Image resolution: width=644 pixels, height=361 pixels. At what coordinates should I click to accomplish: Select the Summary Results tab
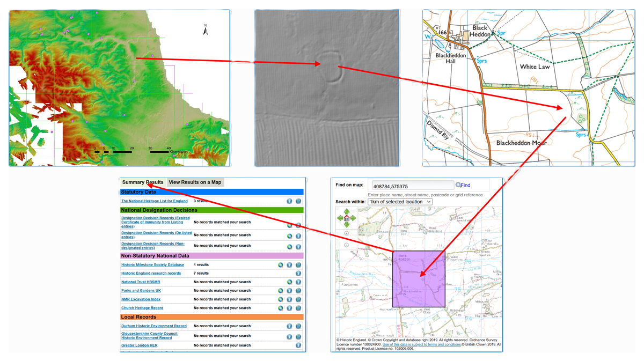click(x=143, y=182)
